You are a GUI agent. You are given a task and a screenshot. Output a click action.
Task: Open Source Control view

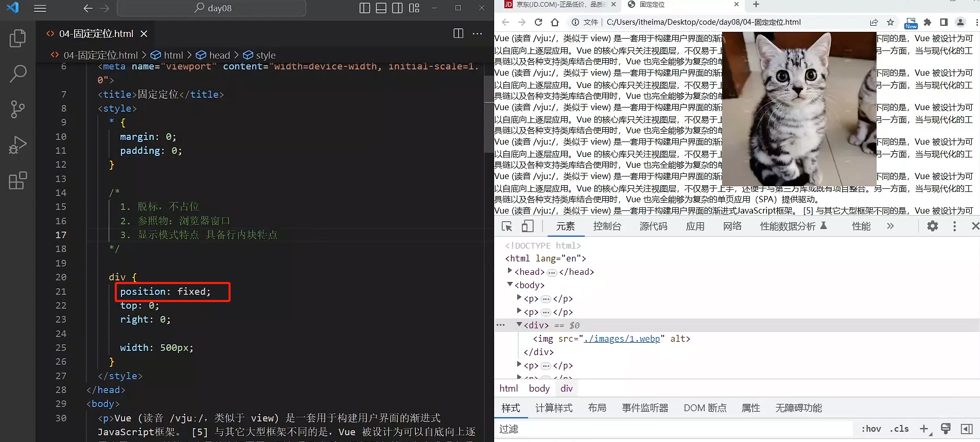[x=17, y=109]
